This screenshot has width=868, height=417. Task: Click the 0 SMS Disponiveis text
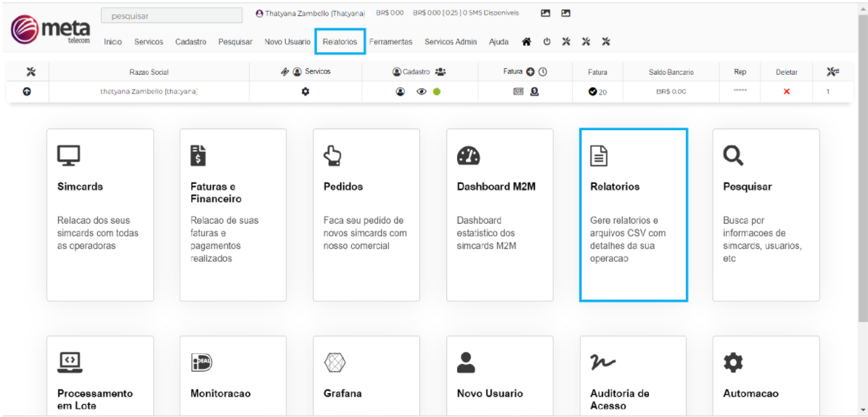click(491, 13)
